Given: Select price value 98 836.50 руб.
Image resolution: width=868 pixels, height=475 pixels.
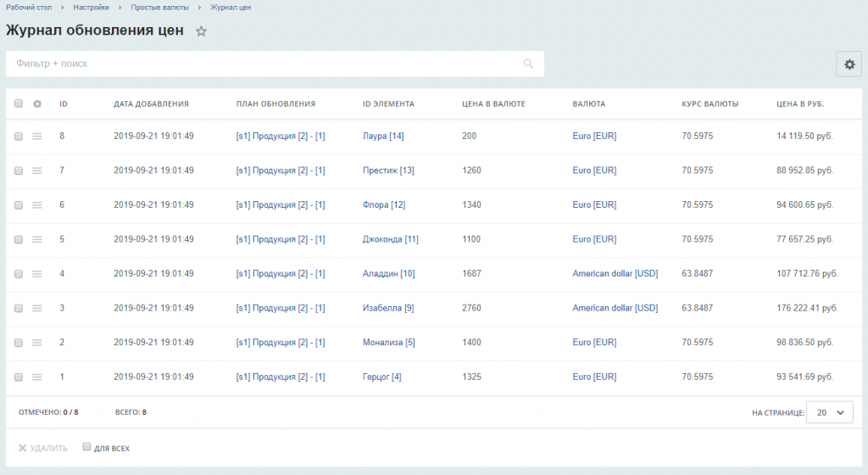Looking at the screenshot, I should coord(804,343).
